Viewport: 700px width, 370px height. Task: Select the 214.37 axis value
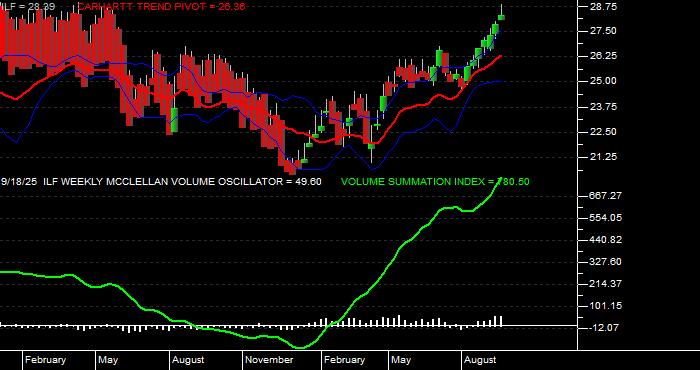coord(604,284)
